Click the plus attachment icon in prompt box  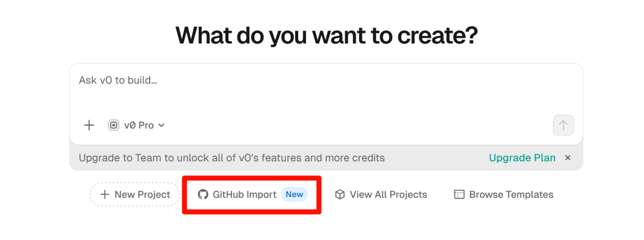[x=89, y=125]
